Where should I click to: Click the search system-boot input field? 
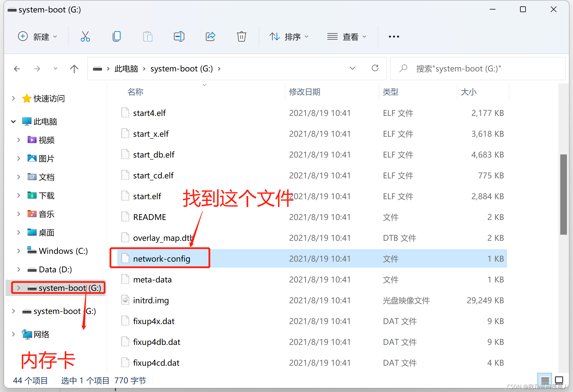coord(477,69)
